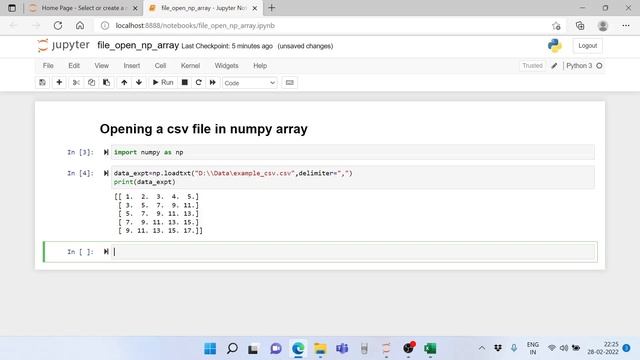Run cell In [3] with its run-cell icon
This screenshot has height=360, width=640.
coord(106,152)
